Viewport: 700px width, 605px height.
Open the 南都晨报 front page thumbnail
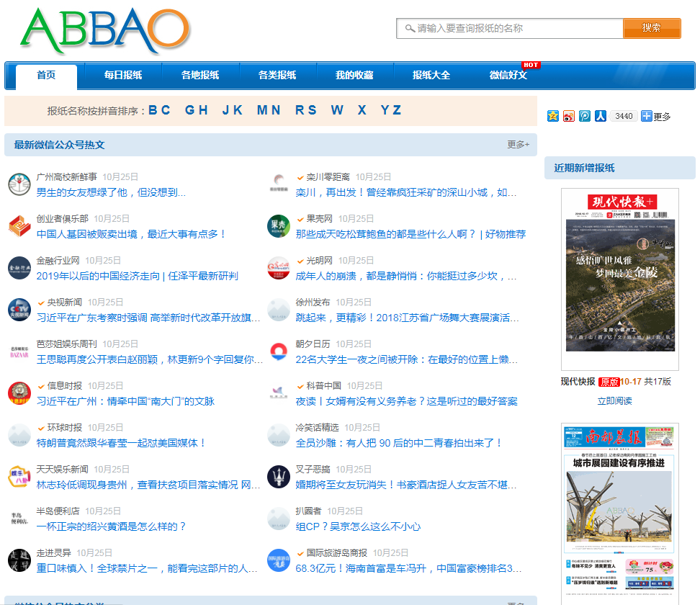point(620,514)
